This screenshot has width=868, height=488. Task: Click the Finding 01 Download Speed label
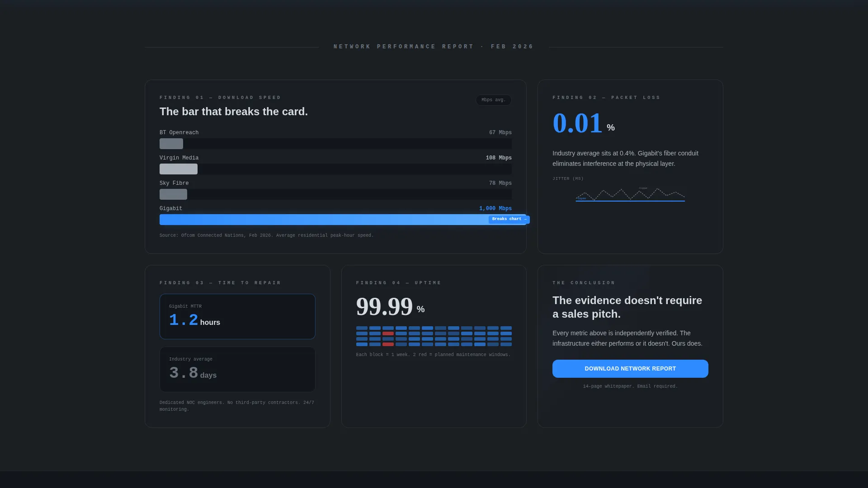(x=220, y=98)
